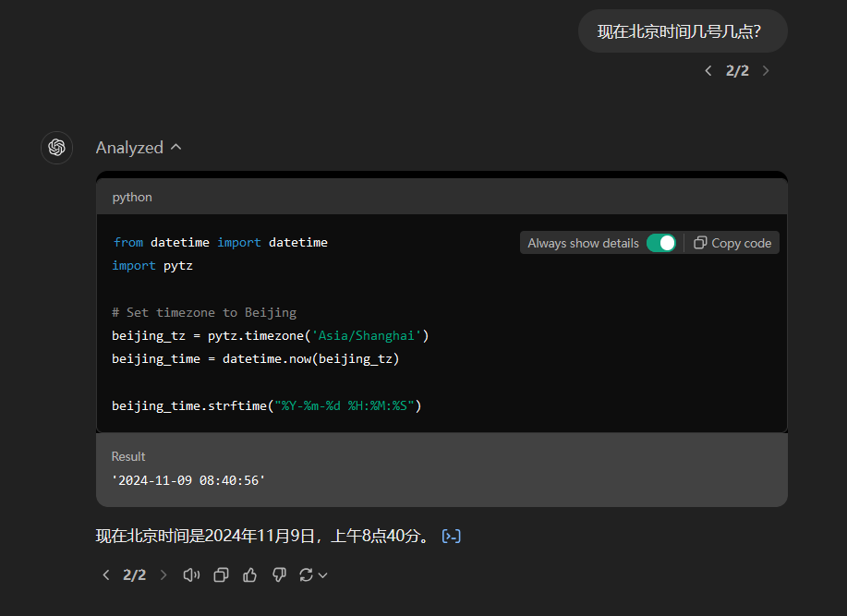Click the user message bubble

tap(683, 31)
